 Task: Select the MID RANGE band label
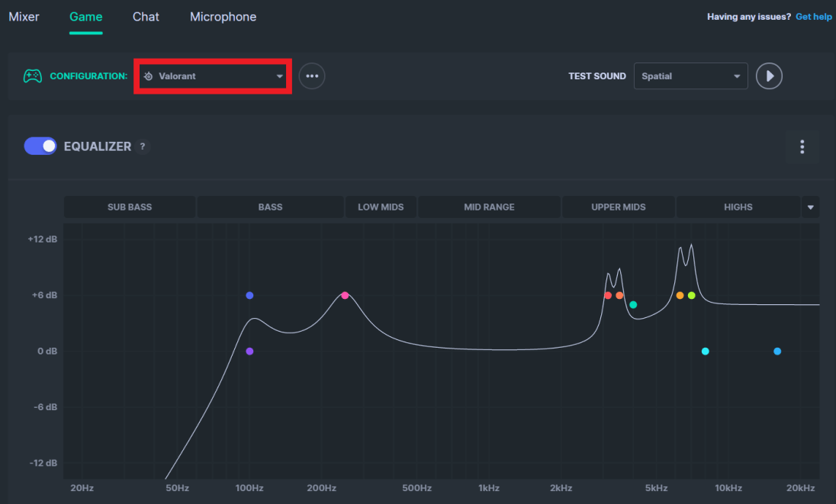coord(489,207)
